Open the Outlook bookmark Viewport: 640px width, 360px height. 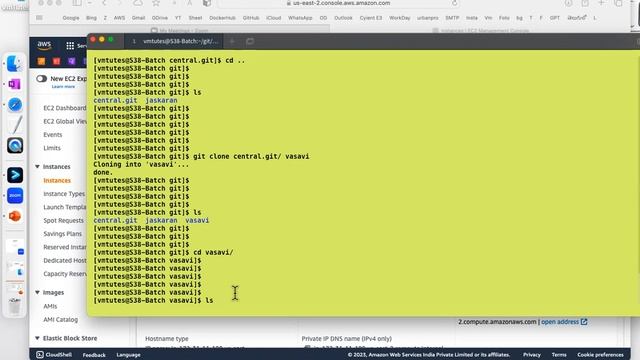pos(343,18)
